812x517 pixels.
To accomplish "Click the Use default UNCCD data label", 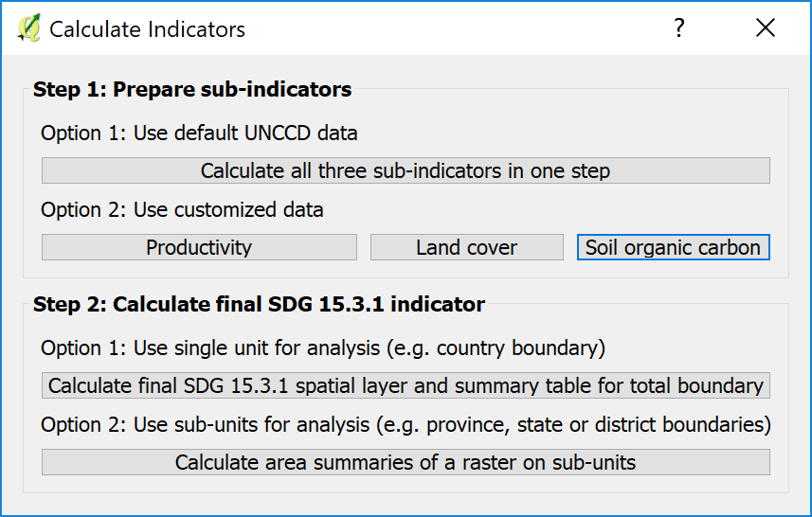I will (199, 134).
